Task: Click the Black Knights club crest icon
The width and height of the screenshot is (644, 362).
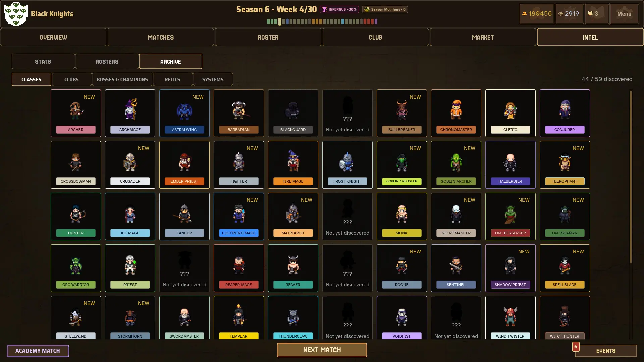Action: click(x=16, y=14)
